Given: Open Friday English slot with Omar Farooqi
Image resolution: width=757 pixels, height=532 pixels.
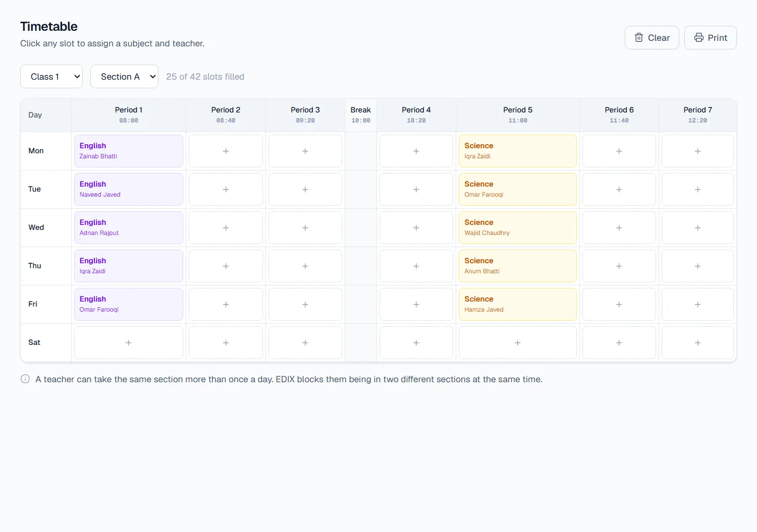Looking at the screenshot, I should (129, 304).
